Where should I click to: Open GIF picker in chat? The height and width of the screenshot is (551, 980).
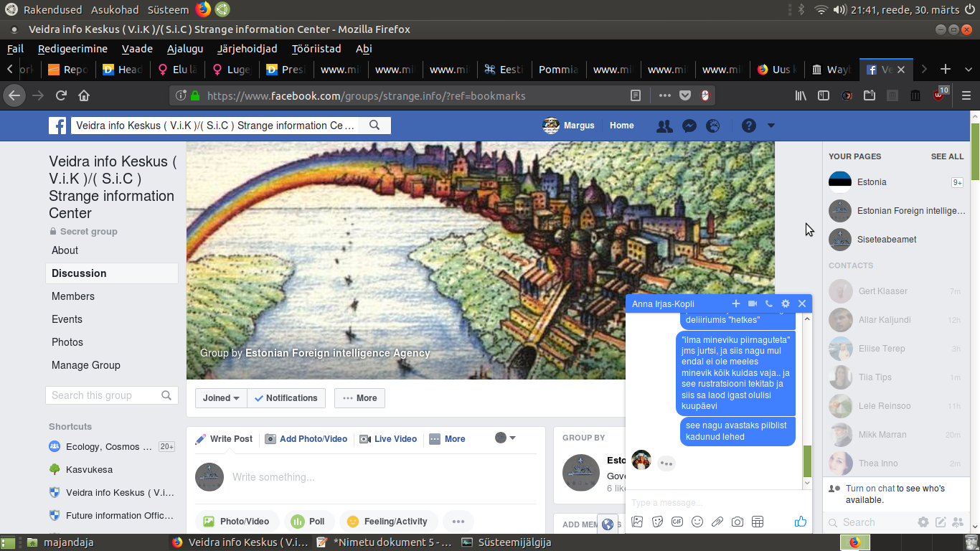677,522
